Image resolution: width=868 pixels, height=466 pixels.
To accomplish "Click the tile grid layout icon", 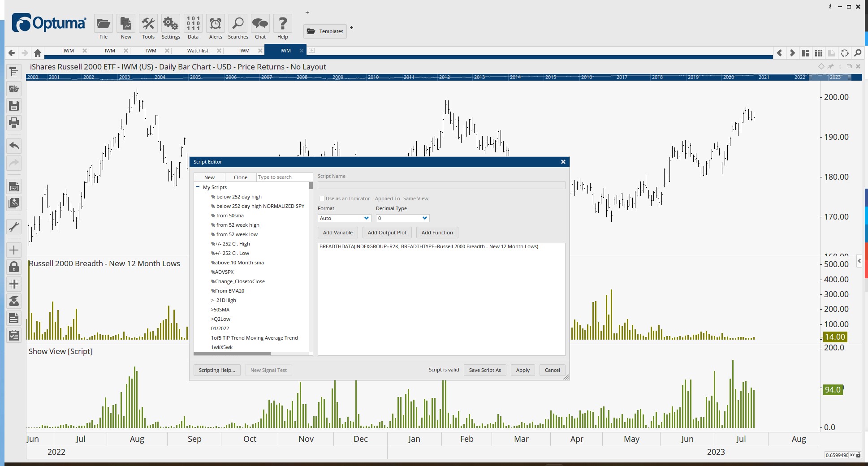I will [x=819, y=53].
